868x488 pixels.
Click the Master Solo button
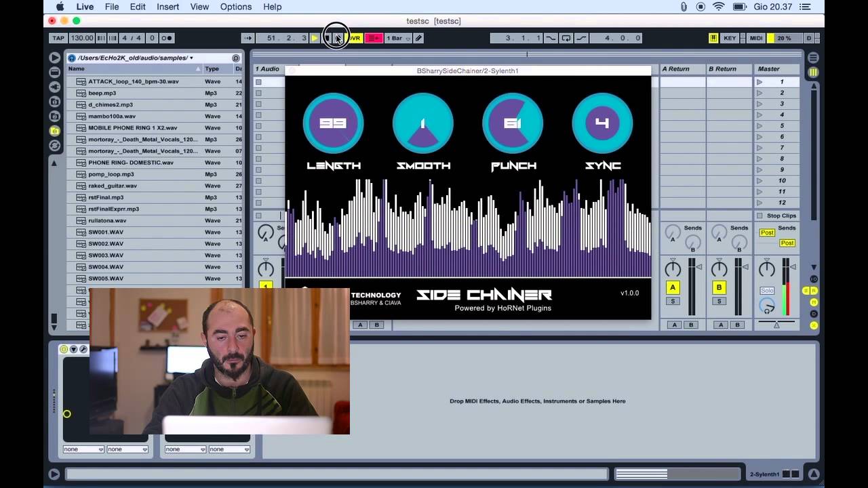767,290
